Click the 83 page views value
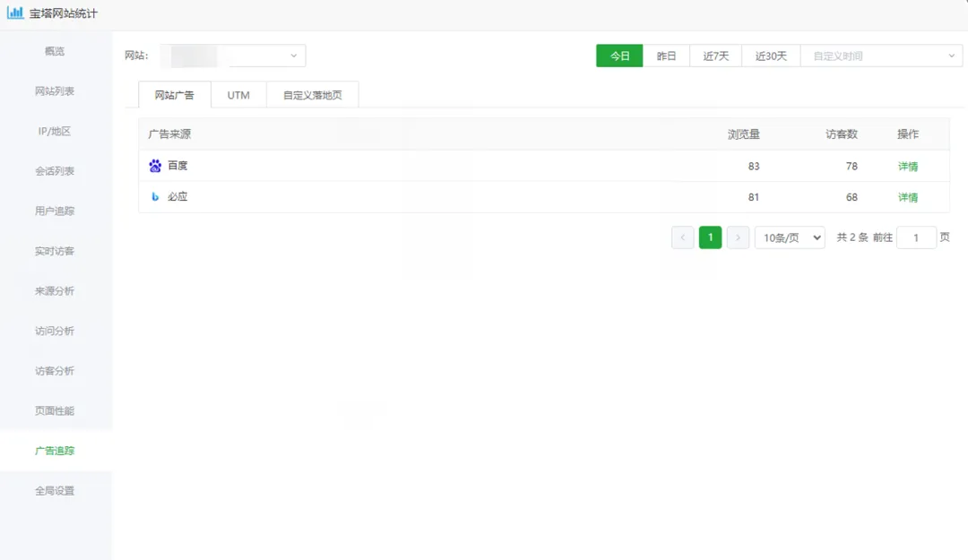Image resolution: width=968 pixels, height=560 pixels. (x=753, y=166)
